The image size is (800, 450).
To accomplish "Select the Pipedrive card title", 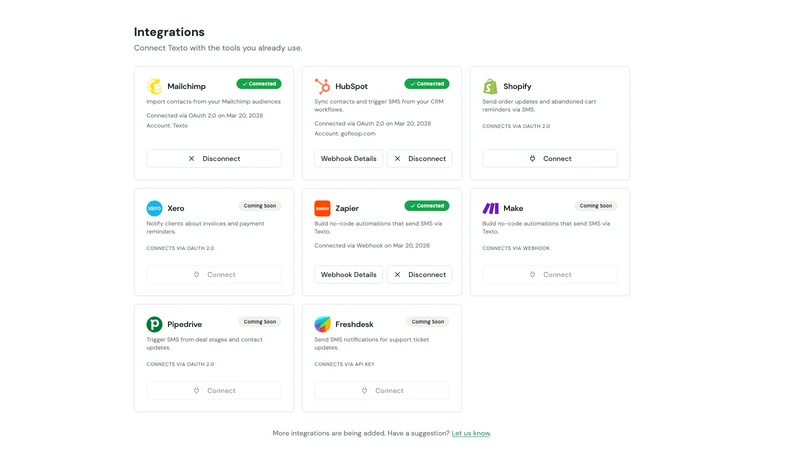I will [x=184, y=324].
